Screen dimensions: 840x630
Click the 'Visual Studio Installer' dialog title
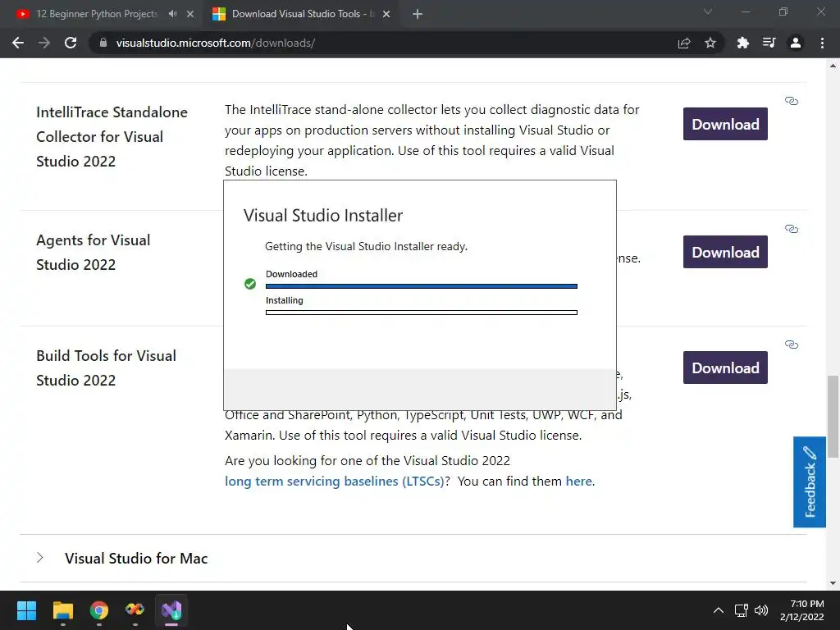[323, 216]
